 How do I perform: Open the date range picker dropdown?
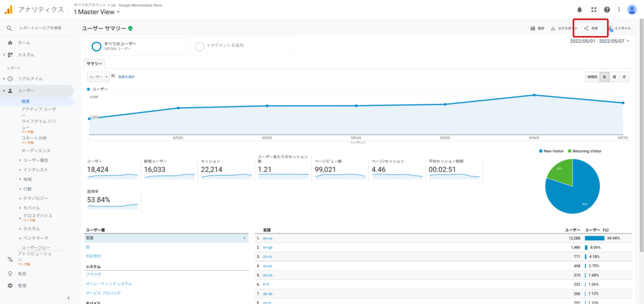point(599,42)
